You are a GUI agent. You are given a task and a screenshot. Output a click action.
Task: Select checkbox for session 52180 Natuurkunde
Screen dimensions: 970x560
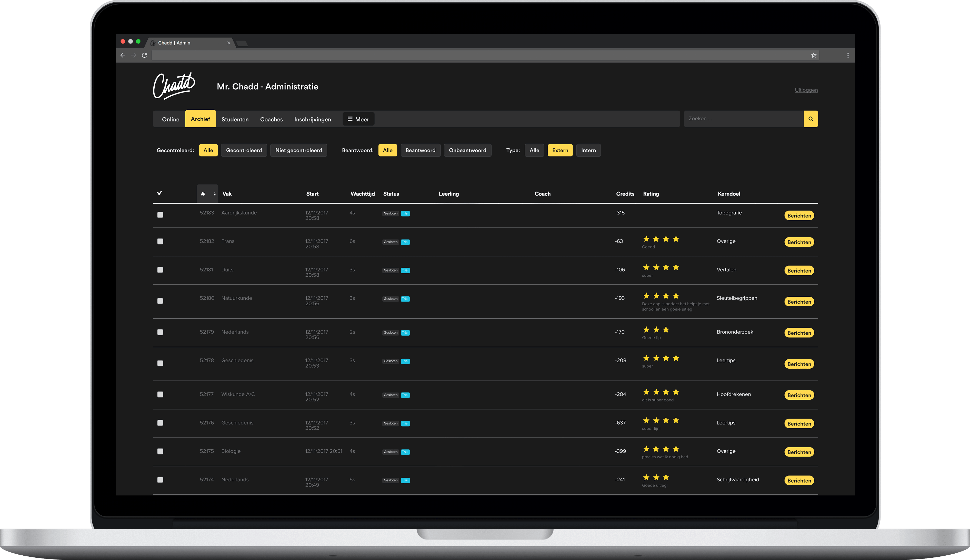click(160, 301)
